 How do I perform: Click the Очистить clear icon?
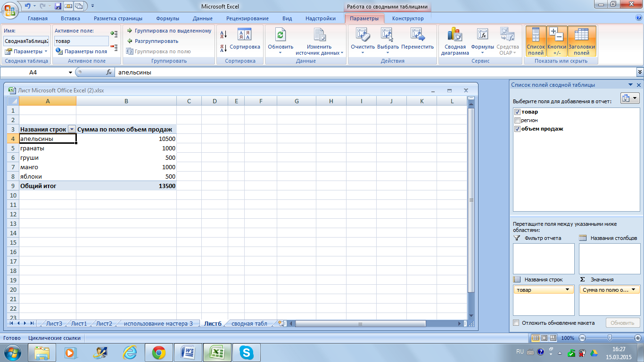coord(363,41)
